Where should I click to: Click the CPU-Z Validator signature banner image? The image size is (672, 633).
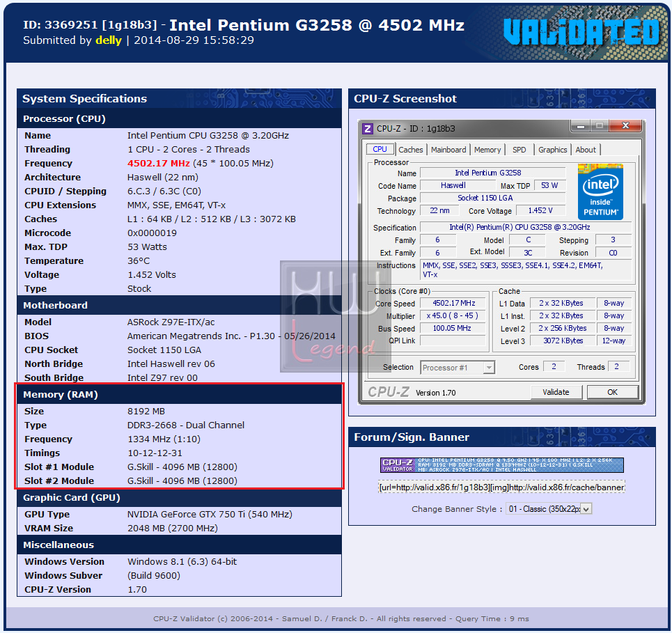(502, 465)
